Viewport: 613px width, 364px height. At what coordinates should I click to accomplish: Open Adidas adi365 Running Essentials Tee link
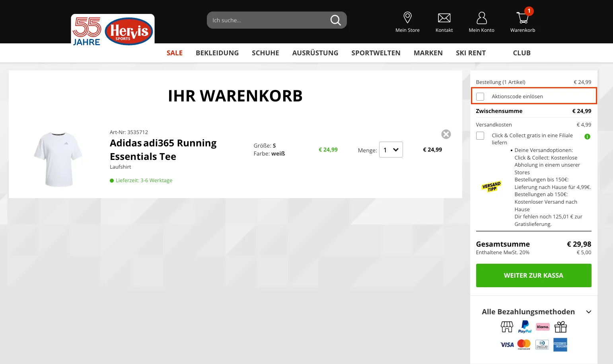(163, 150)
